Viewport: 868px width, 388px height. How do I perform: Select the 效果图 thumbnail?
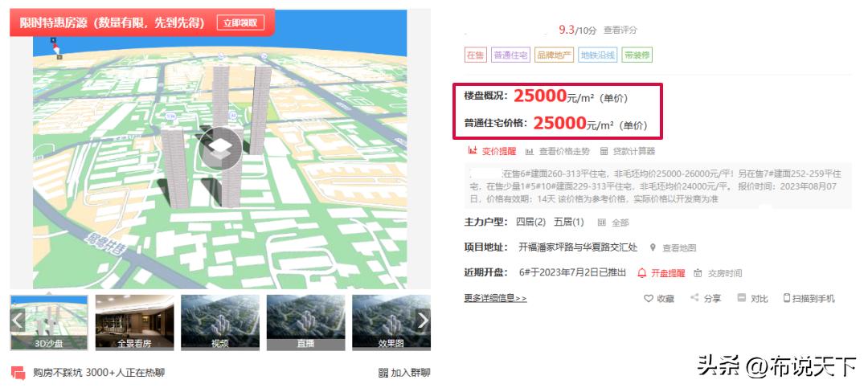[391, 323]
